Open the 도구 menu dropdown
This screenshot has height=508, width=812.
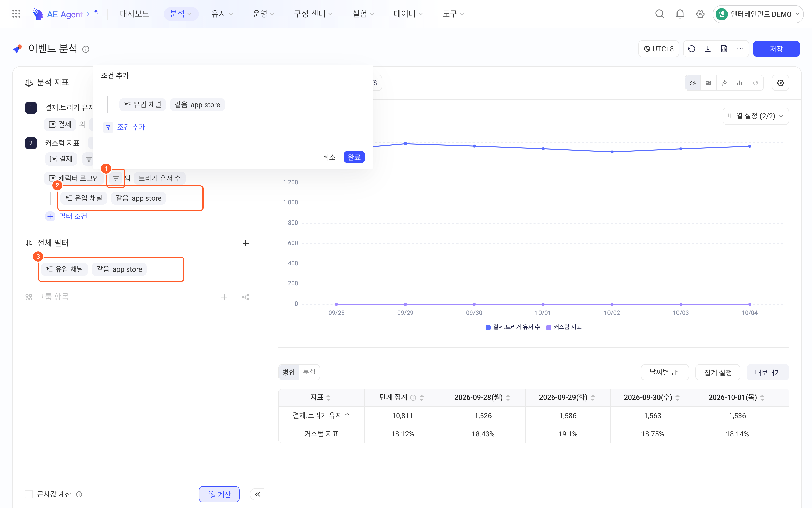[453, 14]
